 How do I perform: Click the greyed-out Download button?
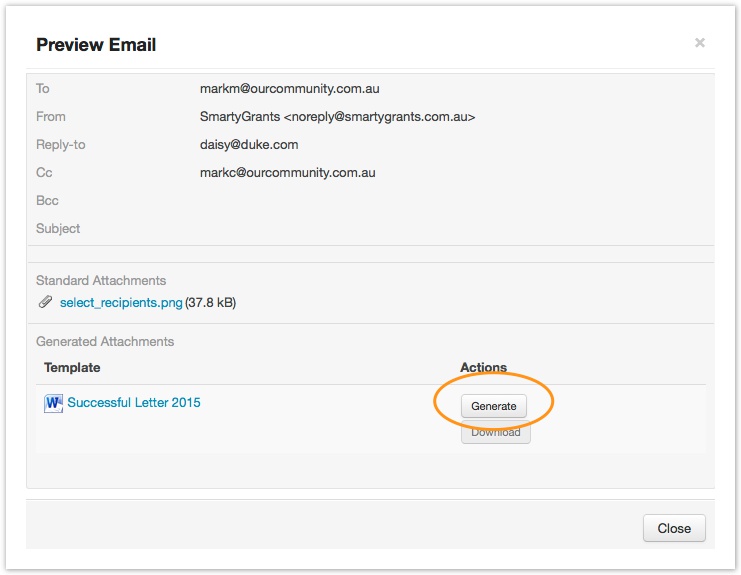coord(495,433)
